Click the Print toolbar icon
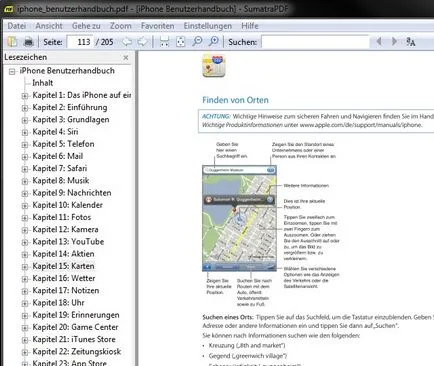This screenshot has height=366, width=434. pos(29,42)
